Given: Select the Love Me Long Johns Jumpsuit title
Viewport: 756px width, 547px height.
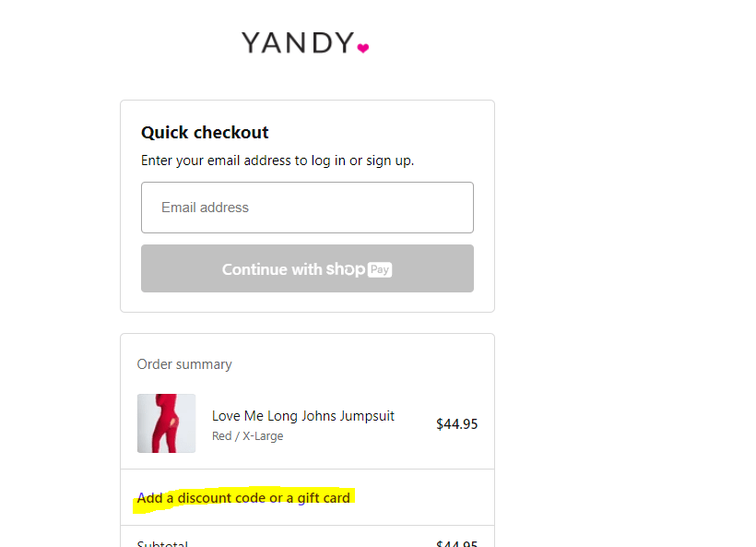Looking at the screenshot, I should coord(302,415).
